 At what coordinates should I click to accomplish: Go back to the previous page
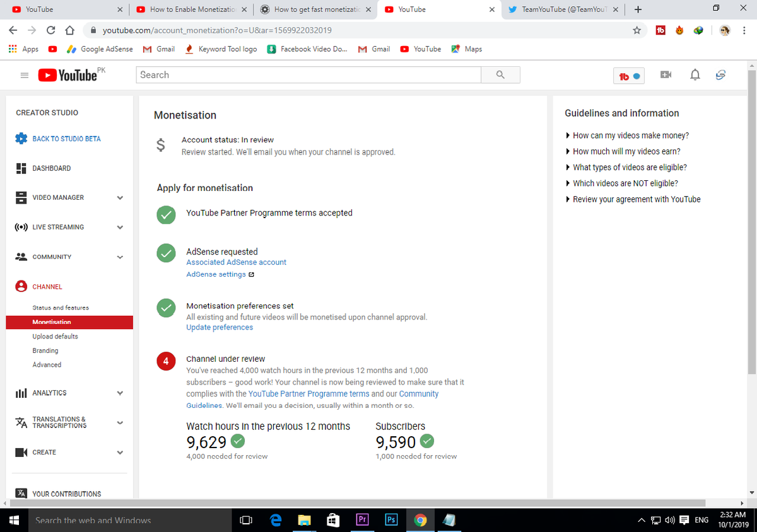(13, 30)
